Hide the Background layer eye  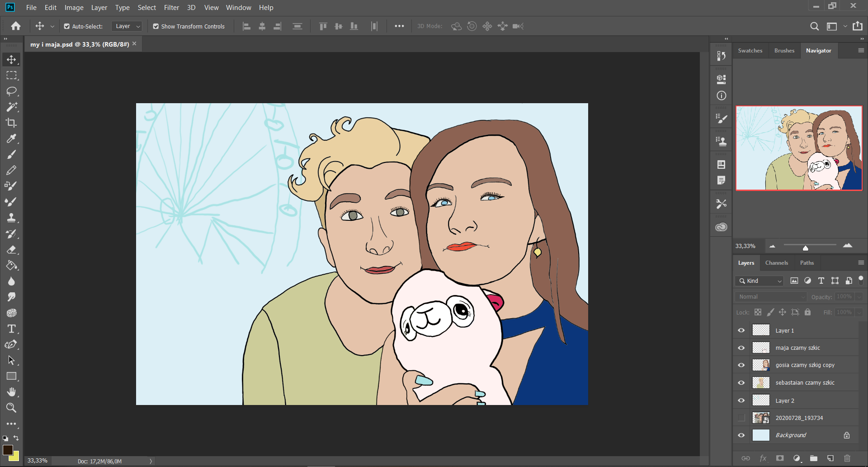click(x=741, y=435)
